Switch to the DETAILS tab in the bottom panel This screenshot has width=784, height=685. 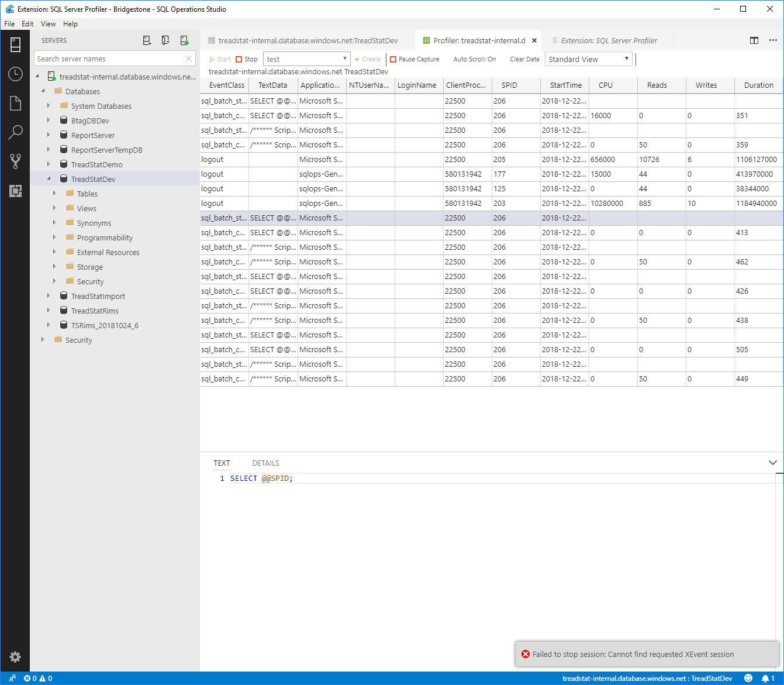click(265, 463)
